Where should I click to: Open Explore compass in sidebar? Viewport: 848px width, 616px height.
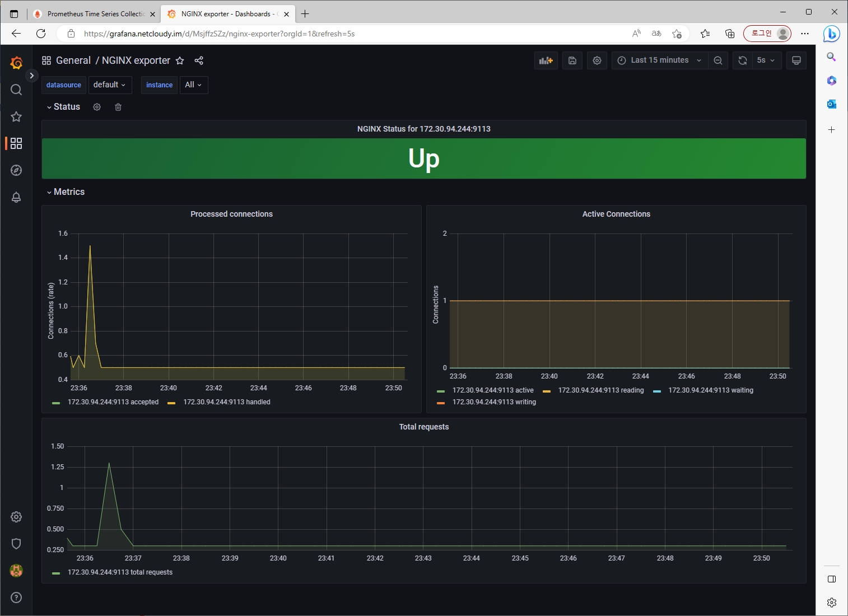click(x=16, y=170)
